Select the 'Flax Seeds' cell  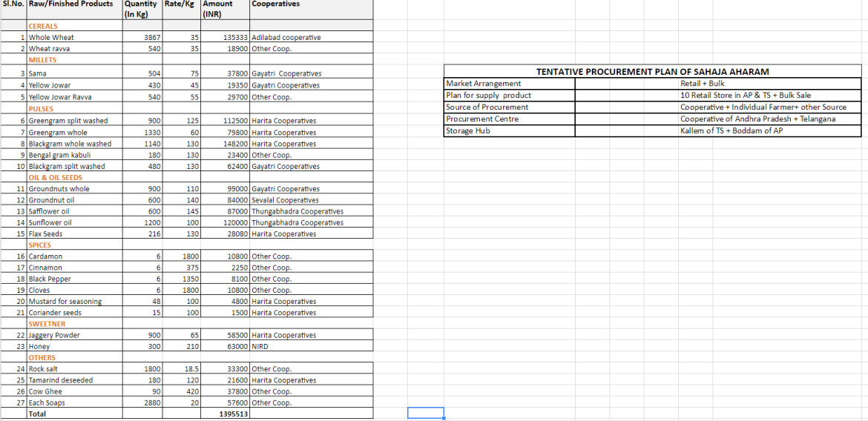click(74, 234)
